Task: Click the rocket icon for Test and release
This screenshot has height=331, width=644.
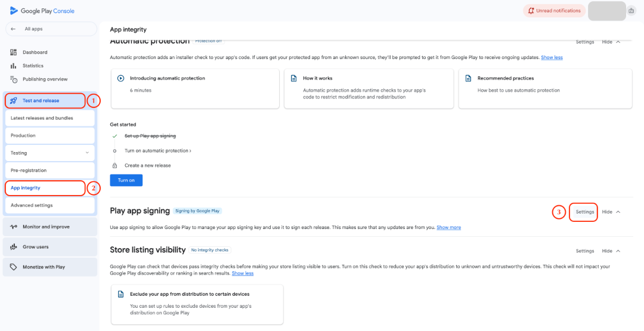Action: (14, 101)
